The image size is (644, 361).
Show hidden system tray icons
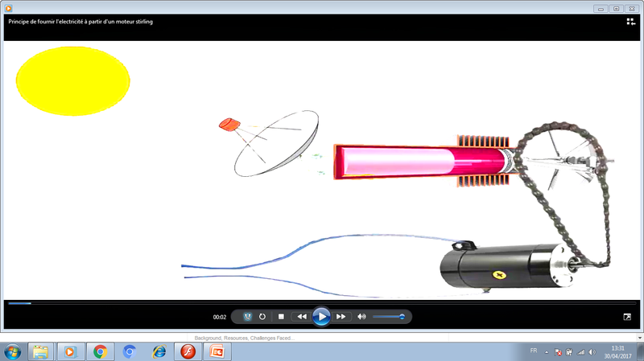(x=547, y=351)
